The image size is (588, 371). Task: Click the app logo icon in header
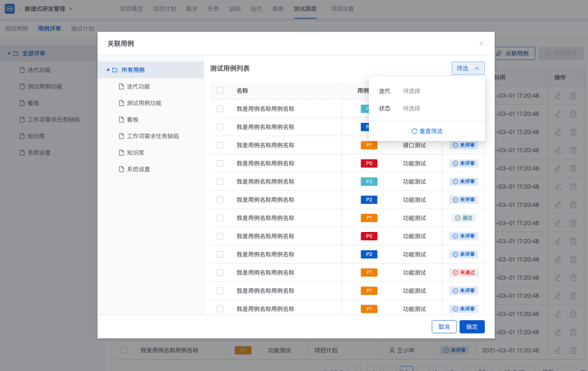point(10,8)
